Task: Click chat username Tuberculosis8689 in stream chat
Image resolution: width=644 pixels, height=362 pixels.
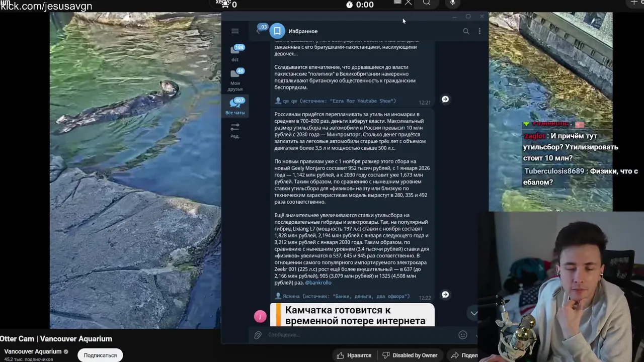Action: point(554,171)
